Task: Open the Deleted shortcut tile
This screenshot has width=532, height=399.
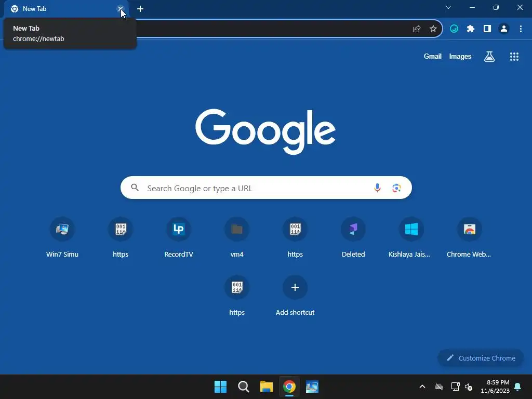Action: click(353, 229)
